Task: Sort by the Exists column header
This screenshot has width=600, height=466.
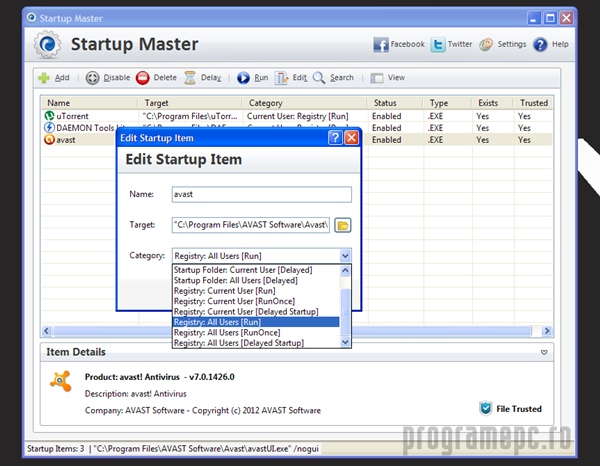Action: [x=492, y=103]
